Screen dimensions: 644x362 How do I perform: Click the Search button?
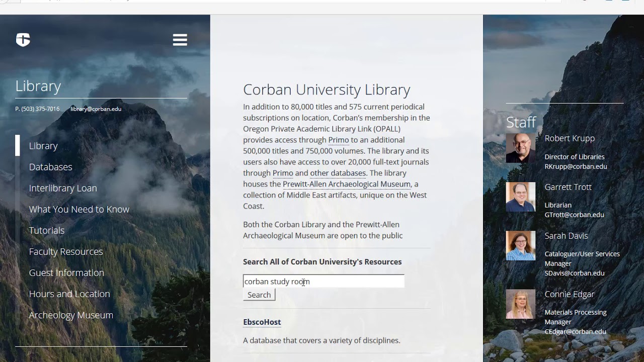click(x=259, y=295)
